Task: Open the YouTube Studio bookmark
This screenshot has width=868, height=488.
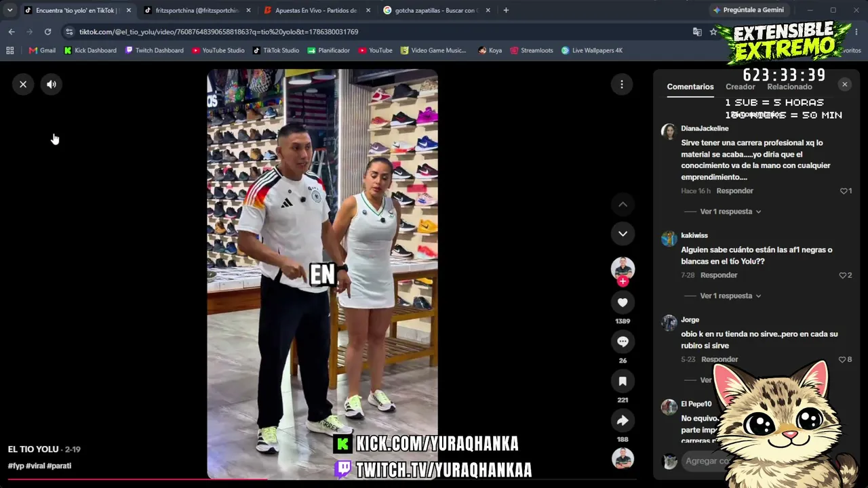Action: (x=218, y=50)
